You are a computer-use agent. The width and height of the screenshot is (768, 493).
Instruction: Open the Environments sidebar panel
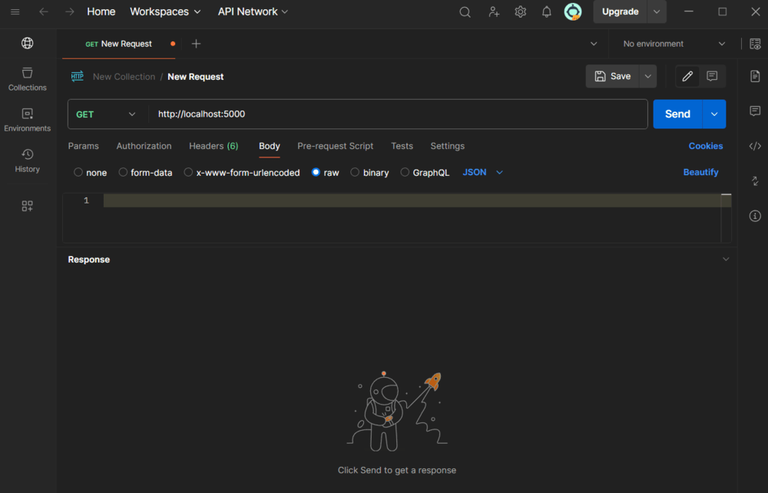[27, 120]
